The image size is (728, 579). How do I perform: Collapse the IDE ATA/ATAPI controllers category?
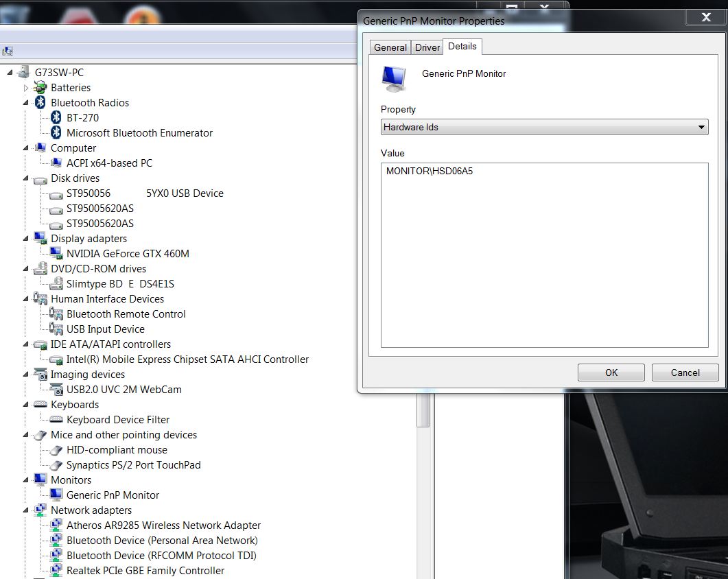tap(26, 344)
